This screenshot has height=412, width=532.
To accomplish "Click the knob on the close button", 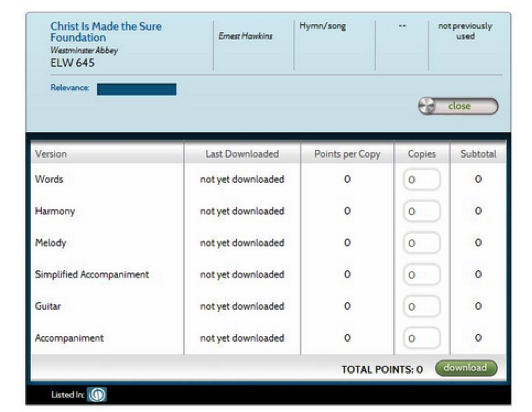I will coord(427,106).
